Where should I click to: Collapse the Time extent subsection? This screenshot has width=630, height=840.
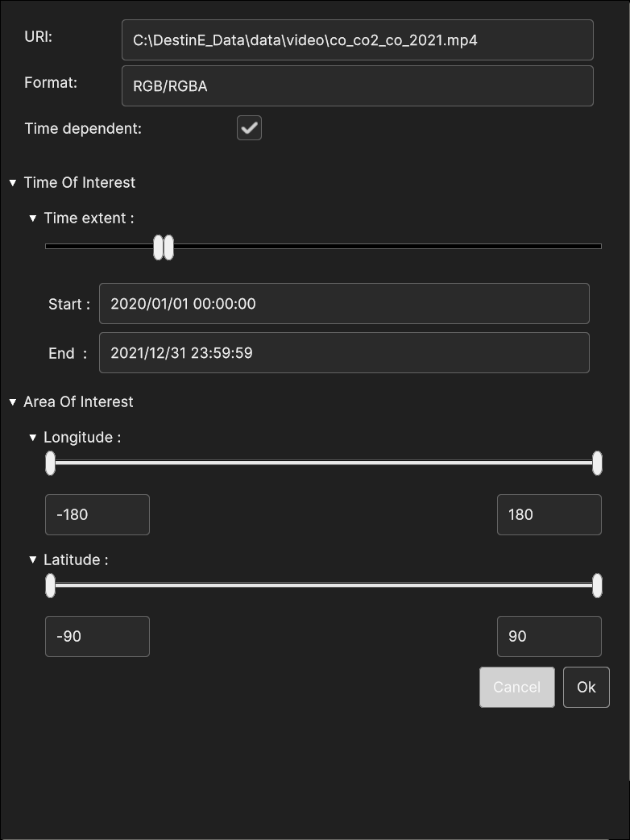pos(33,218)
